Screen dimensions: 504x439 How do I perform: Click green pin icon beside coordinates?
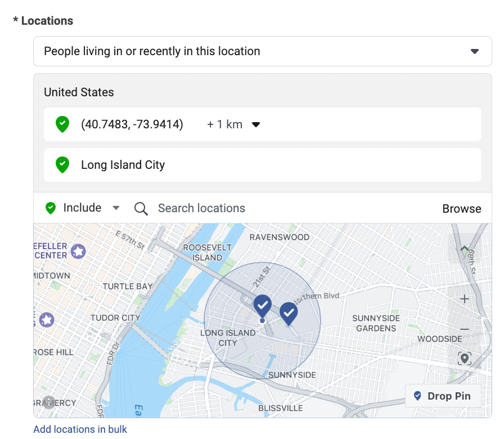point(62,124)
